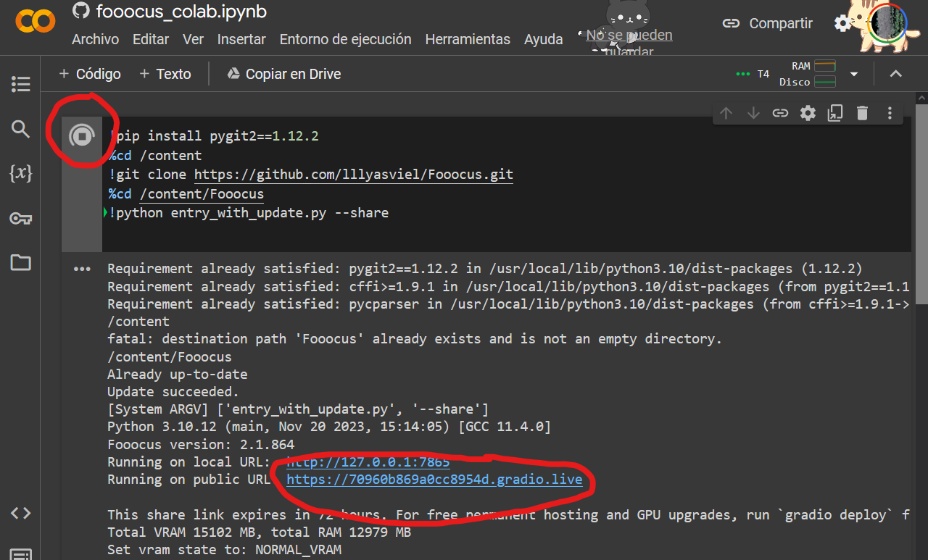
Task: Open the variables inspector panel
Action: pyautogui.click(x=20, y=173)
